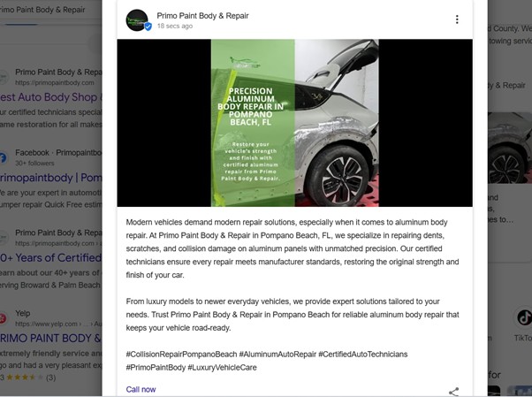The image size is (532, 397).
Task: Select the #CollisionRepairPompanoBeach hashtag
Action: 181,355
